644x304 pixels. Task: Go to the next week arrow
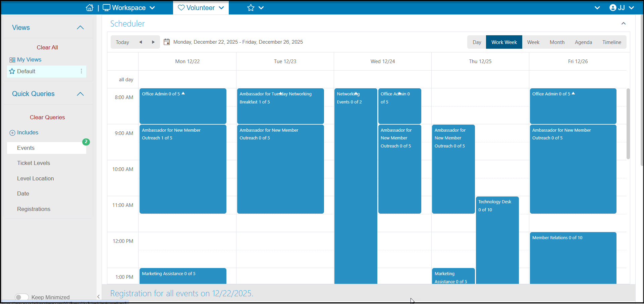click(x=153, y=42)
